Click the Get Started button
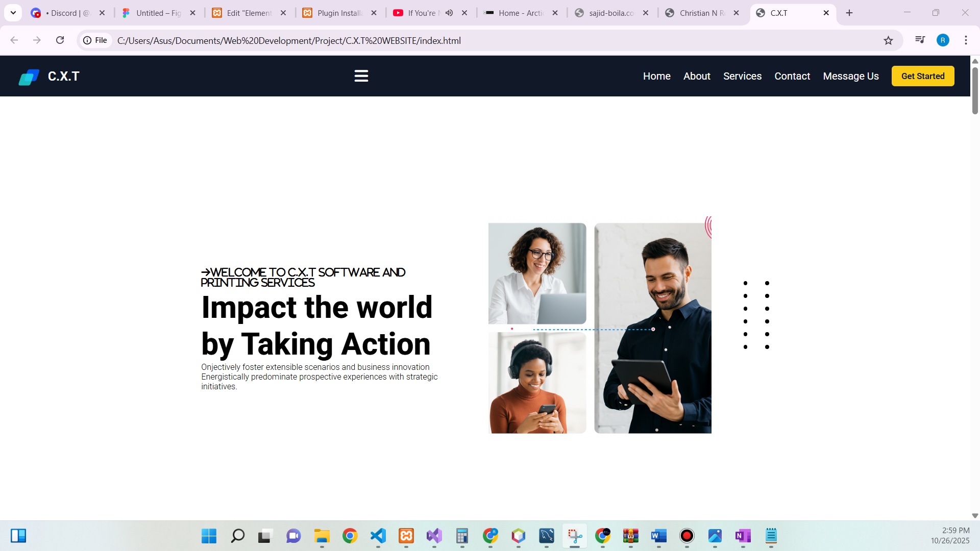 pos(923,76)
